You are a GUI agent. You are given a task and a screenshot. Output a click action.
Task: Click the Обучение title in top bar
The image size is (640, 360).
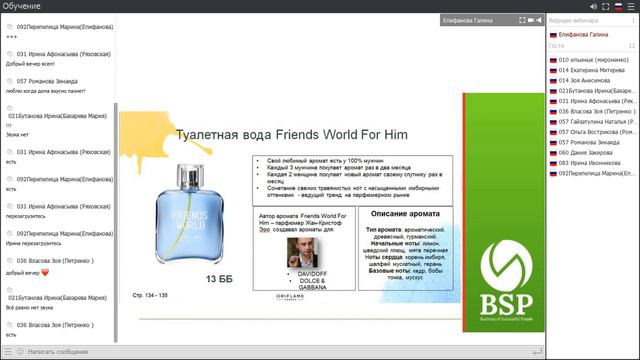pyautogui.click(x=21, y=6)
